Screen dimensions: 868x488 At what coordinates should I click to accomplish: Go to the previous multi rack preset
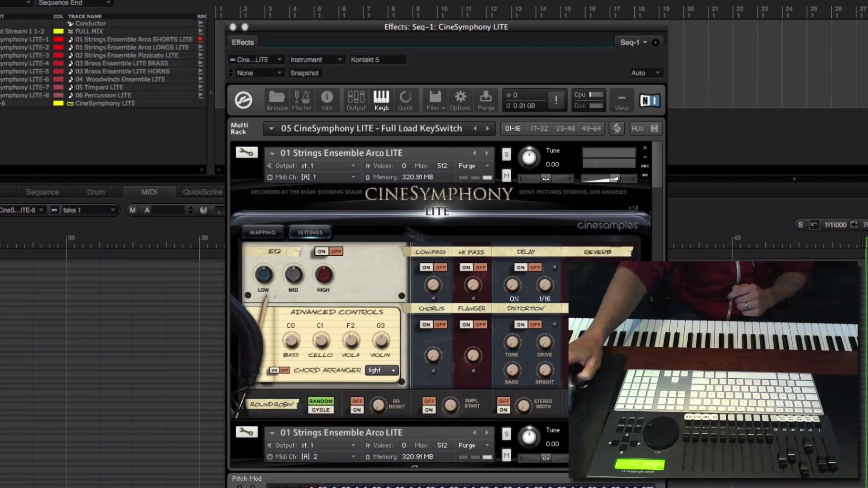[x=475, y=128]
